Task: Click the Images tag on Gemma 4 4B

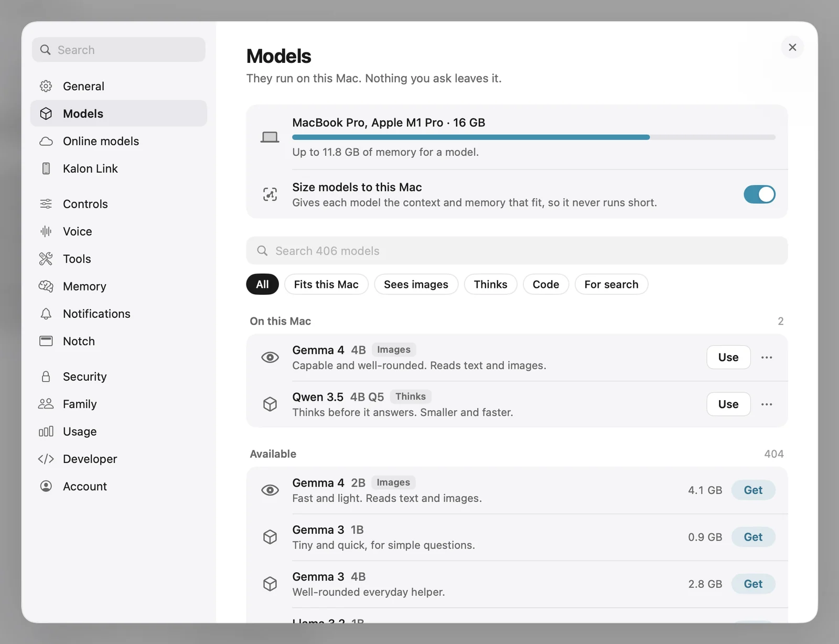Action: click(x=394, y=349)
